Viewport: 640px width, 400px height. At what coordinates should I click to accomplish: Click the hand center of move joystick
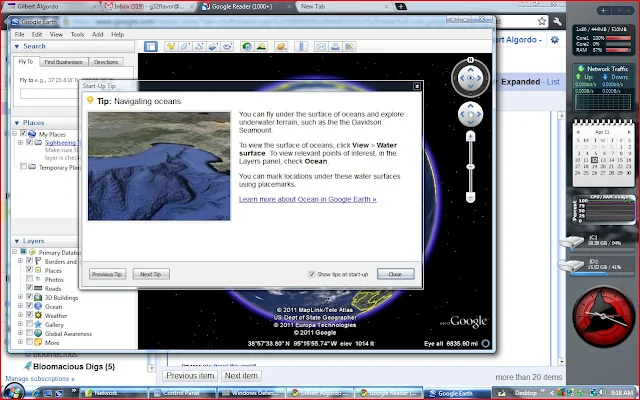tap(470, 115)
